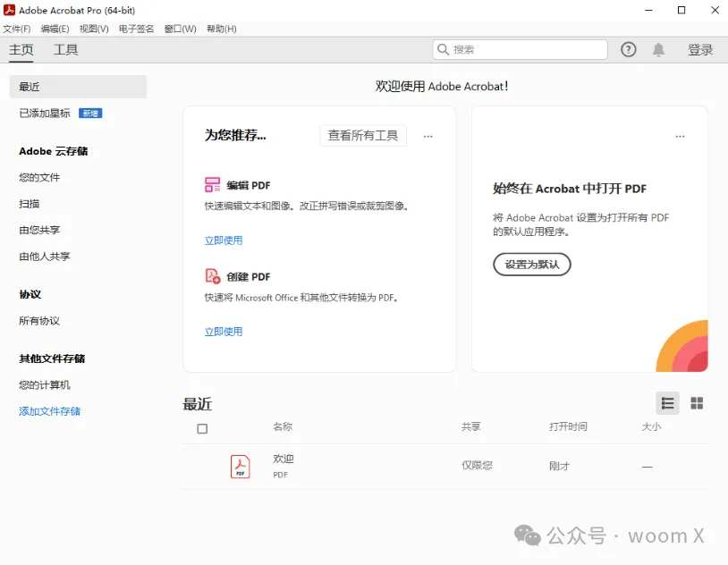Switch to list view icon

pyautogui.click(x=668, y=403)
